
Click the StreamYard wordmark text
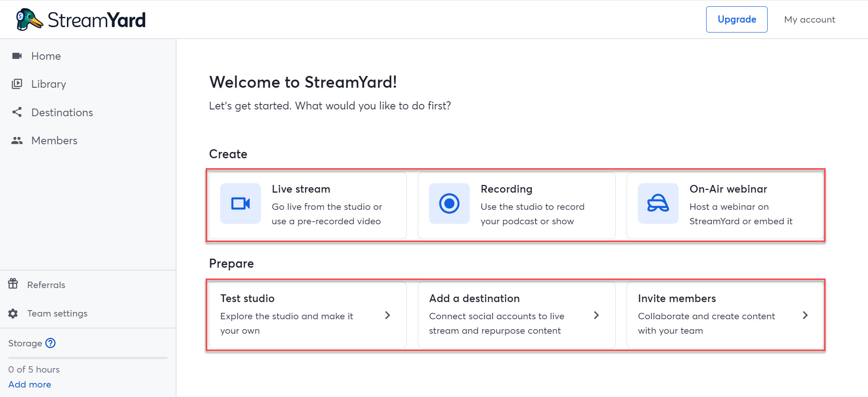[96, 20]
